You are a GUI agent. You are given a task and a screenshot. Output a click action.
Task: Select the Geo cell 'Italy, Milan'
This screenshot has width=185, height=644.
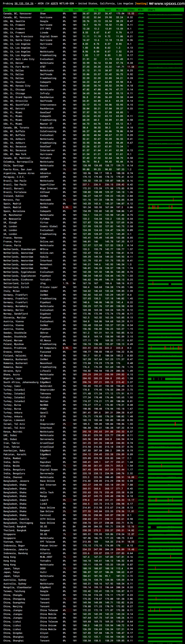11,291
